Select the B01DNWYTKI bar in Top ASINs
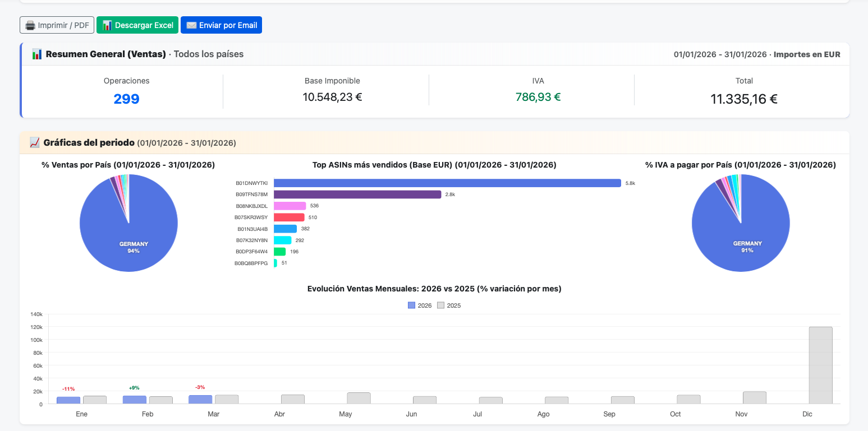 [x=447, y=183]
